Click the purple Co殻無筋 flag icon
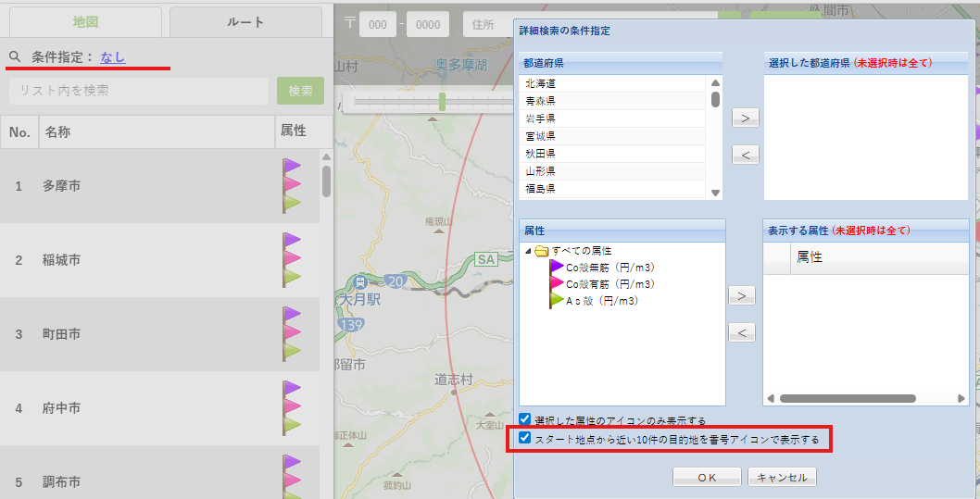Screen dimensions: 980x499 [557, 267]
